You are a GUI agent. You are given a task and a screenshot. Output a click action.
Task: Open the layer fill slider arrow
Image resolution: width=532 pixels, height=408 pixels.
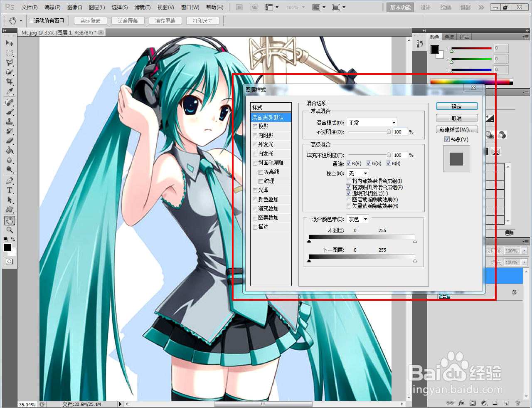point(525,262)
